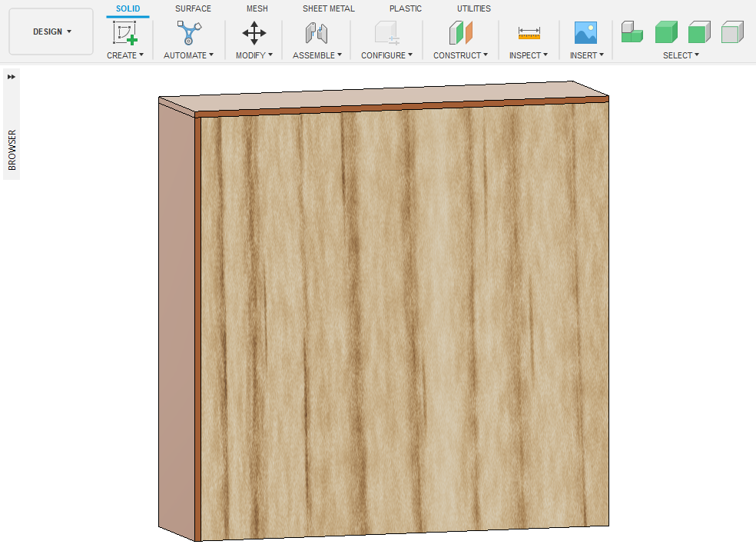The width and height of the screenshot is (756, 551).
Task: Select the gray cube with green outline icon
Action: [732, 33]
